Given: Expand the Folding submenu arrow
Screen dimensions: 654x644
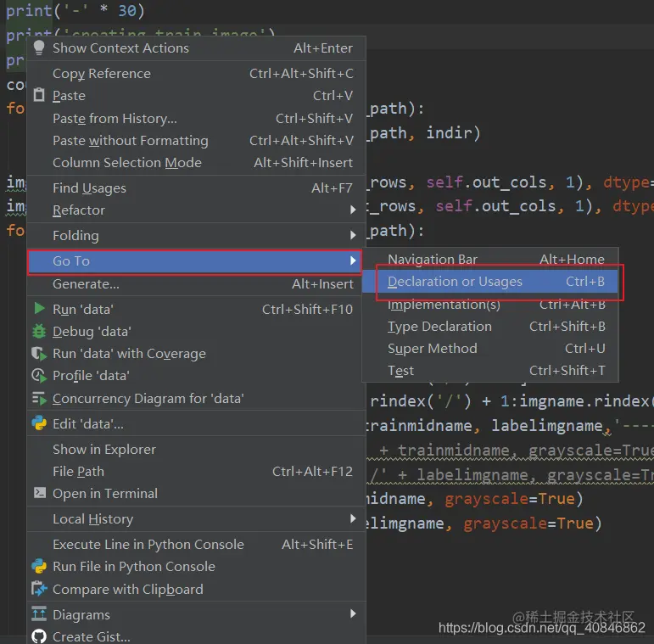Looking at the screenshot, I should coord(353,235).
